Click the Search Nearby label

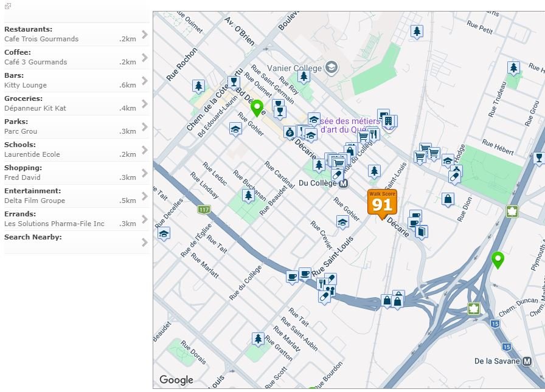[x=33, y=237]
